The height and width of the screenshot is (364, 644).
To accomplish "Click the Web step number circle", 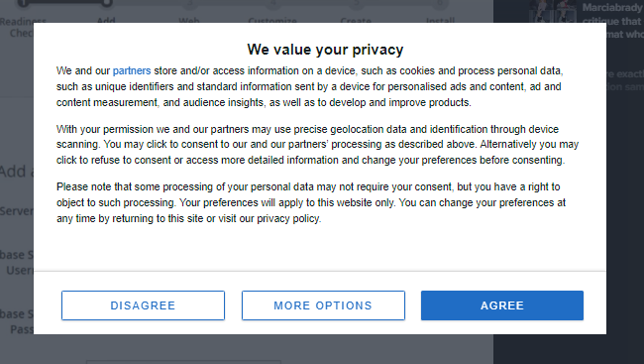I will pos(190,3).
